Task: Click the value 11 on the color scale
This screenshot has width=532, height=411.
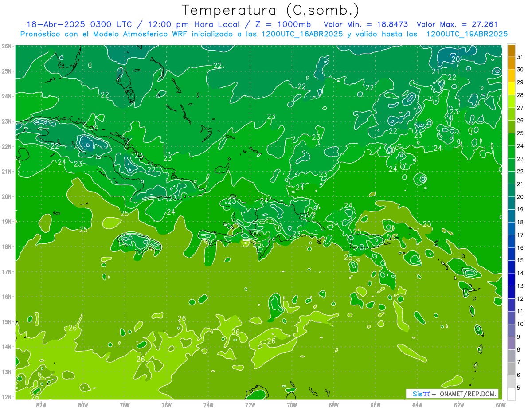Action: [520, 311]
